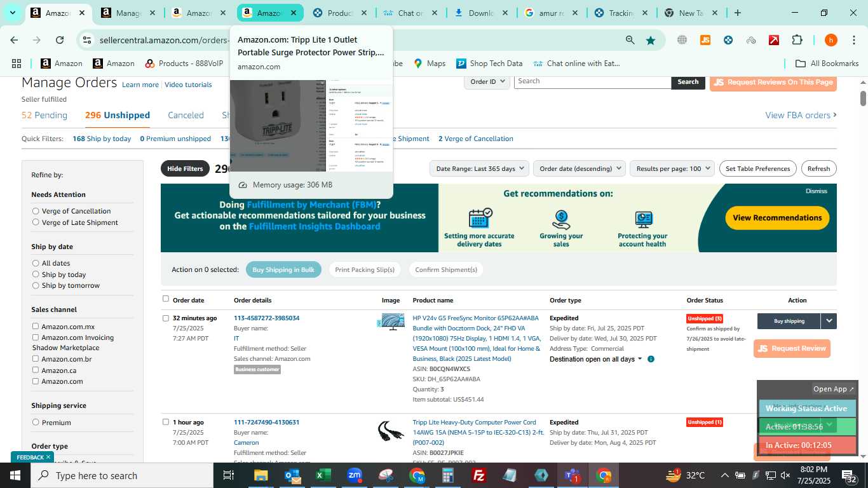The width and height of the screenshot is (868, 488).
Task: Refresh the orders table
Action: point(818,168)
